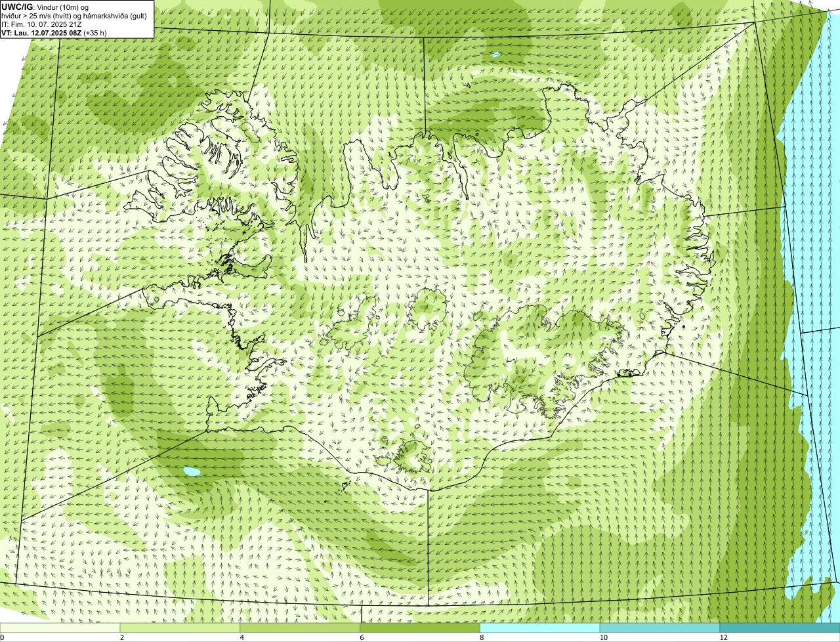Select the 2–4 m/s light green scale segment
Screen dimensions: 840x642
click(180, 628)
